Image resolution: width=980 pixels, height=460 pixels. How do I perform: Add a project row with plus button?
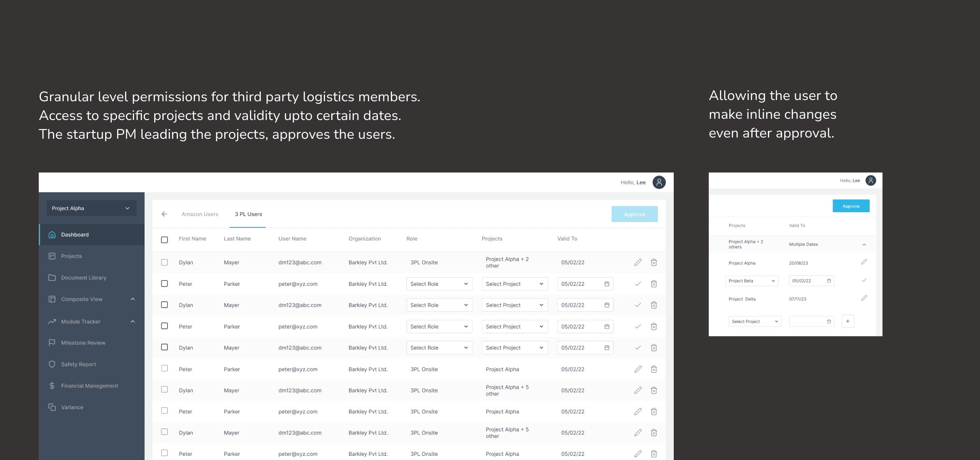848,321
